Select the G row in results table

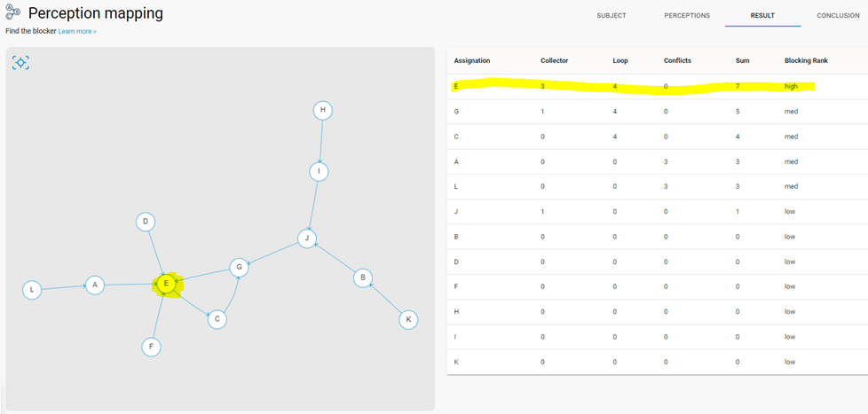pyautogui.click(x=657, y=112)
